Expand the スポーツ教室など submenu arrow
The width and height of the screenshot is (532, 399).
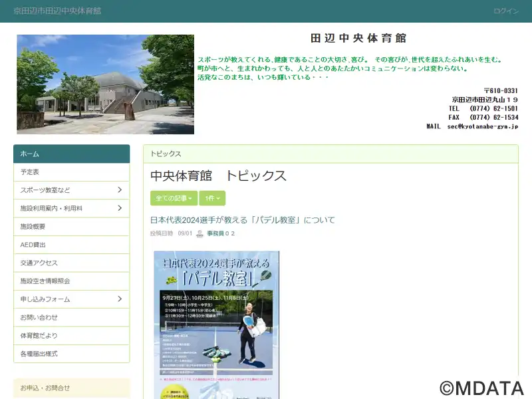click(x=120, y=190)
